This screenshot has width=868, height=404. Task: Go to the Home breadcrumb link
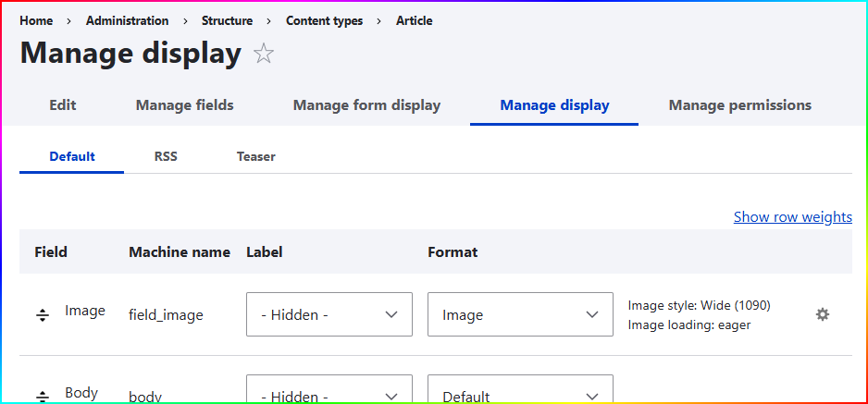[x=36, y=20]
